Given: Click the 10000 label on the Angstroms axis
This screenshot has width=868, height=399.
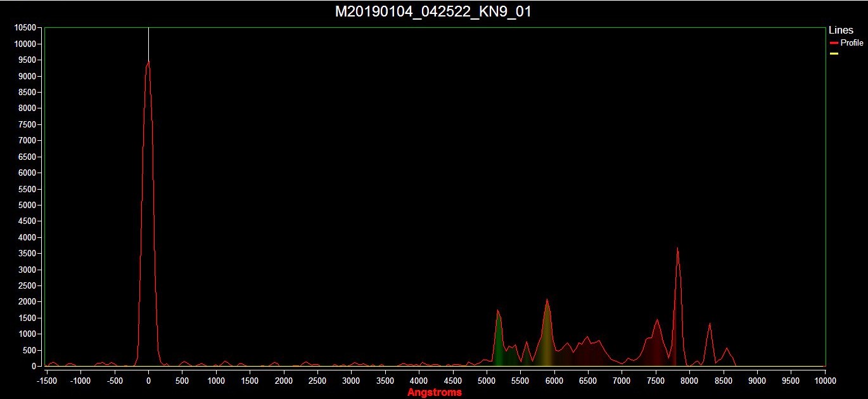Looking at the screenshot, I should click(824, 381).
